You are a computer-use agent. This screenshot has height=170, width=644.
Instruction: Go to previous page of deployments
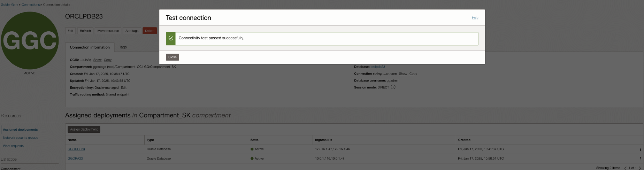(x=625, y=168)
